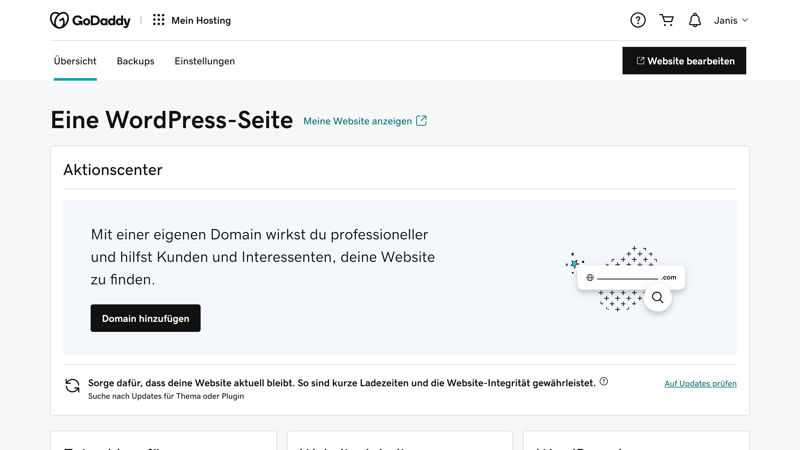Switch to the Backups tab
Image resolution: width=800 pixels, height=450 pixels.
tap(135, 61)
